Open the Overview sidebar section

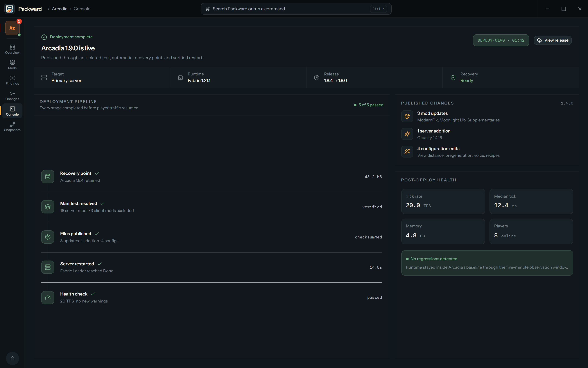coord(12,49)
